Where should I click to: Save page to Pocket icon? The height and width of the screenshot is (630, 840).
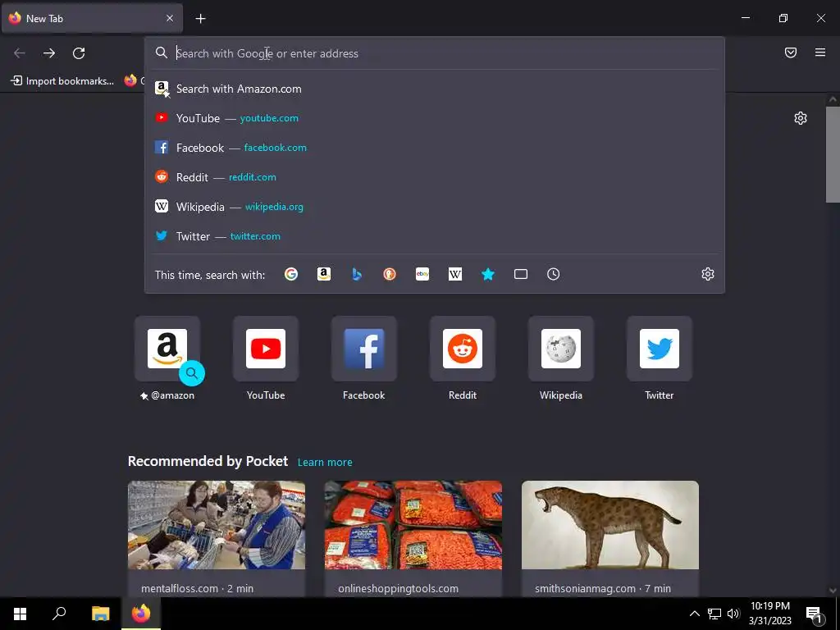point(791,52)
